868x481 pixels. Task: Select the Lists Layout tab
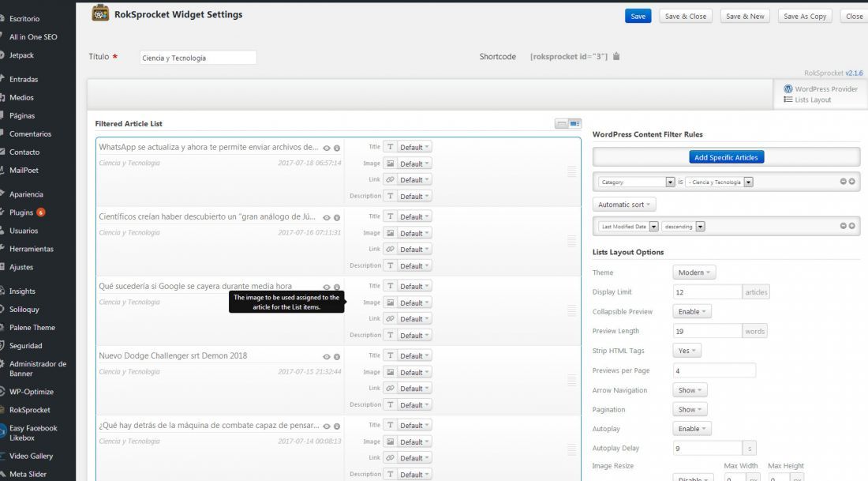(x=807, y=100)
